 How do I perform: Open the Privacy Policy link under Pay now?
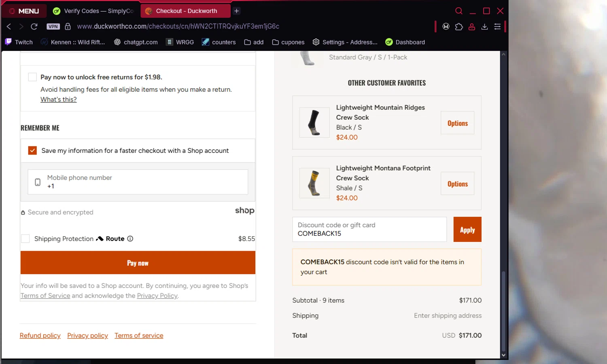tap(157, 296)
